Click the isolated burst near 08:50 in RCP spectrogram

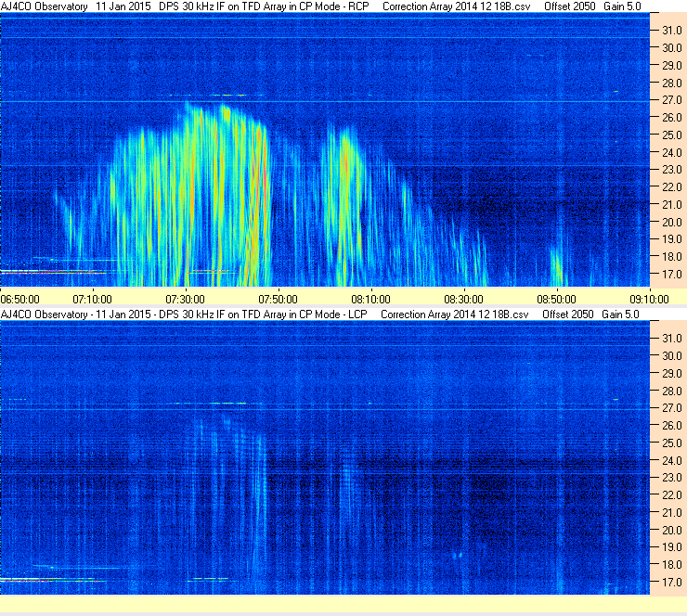pos(556,266)
